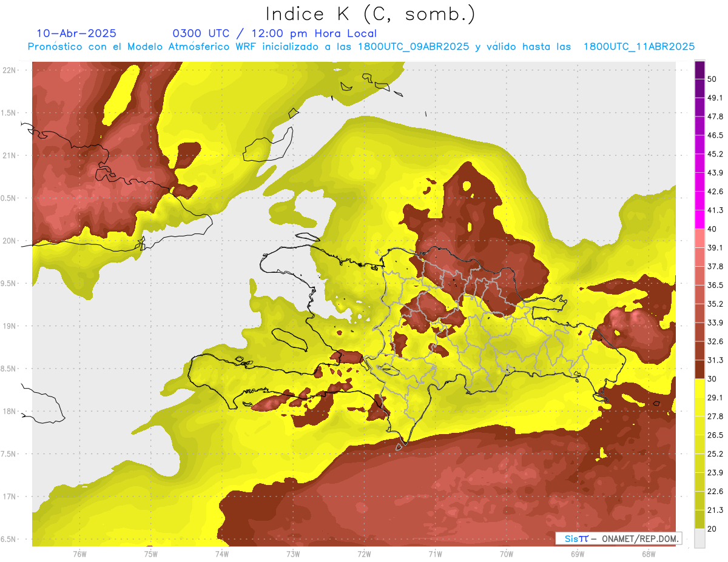Click the colorbar value "50"
This screenshot has width=728, height=562.
point(712,79)
